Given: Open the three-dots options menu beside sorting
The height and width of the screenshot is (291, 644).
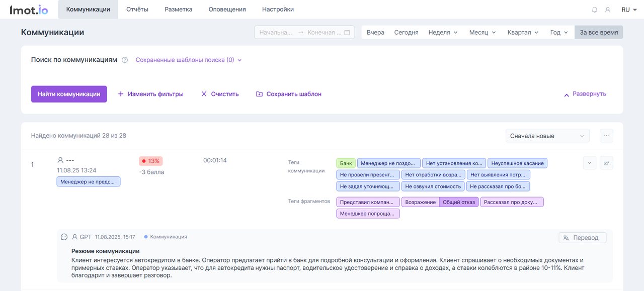Looking at the screenshot, I should coord(606,136).
